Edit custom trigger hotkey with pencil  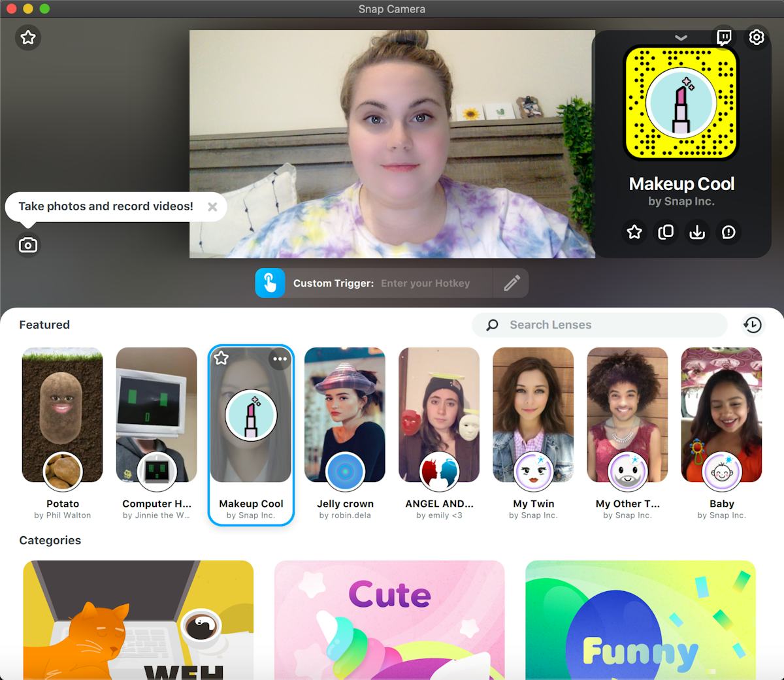click(x=512, y=283)
